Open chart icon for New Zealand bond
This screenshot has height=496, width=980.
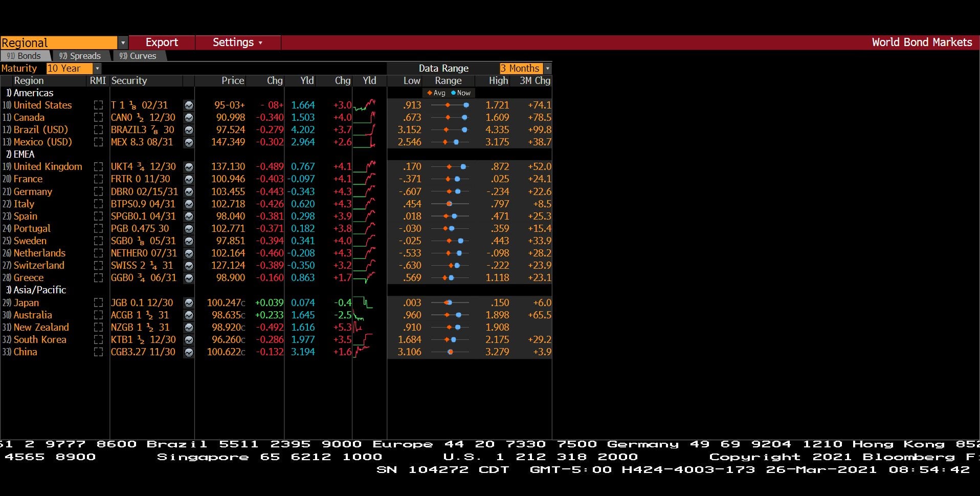point(189,327)
